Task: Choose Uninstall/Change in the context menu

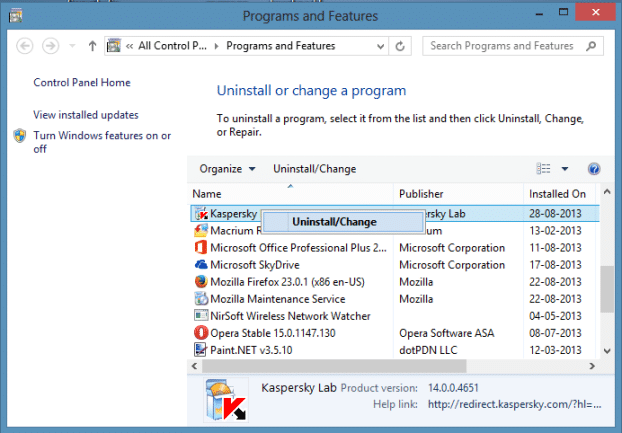Action: click(343, 222)
